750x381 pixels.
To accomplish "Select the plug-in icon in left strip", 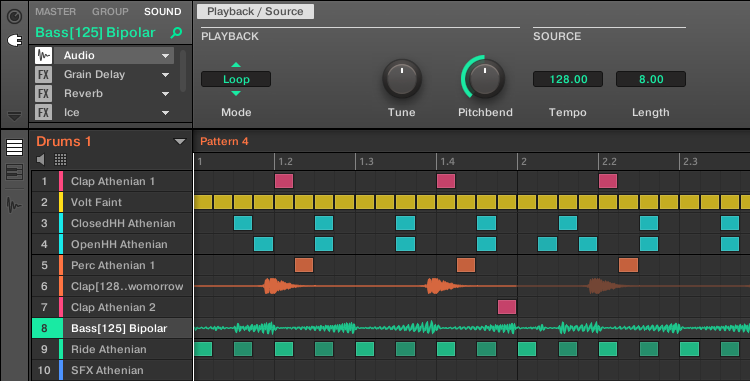I will click(14, 41).
